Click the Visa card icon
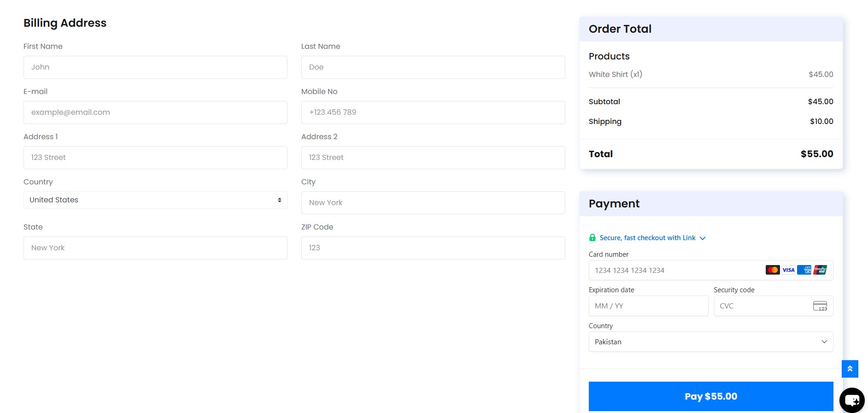Viewport: 868px width, 413px height. coord(788,270)
